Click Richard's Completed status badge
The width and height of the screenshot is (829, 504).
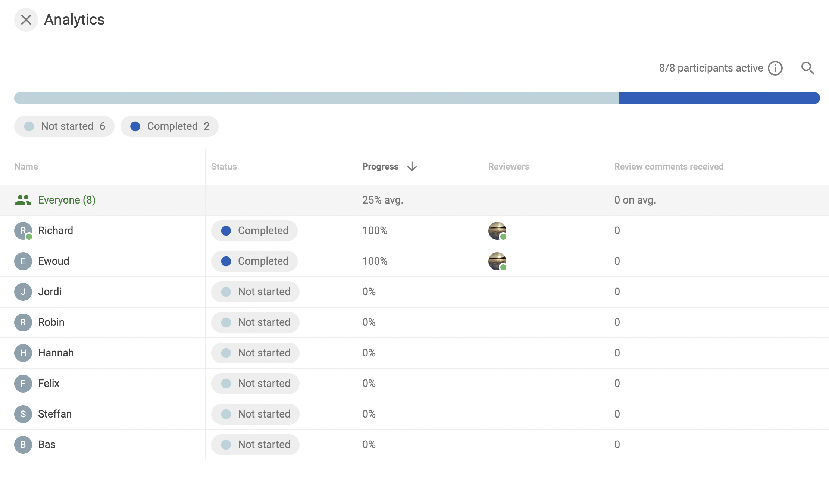tap(254, 231)
